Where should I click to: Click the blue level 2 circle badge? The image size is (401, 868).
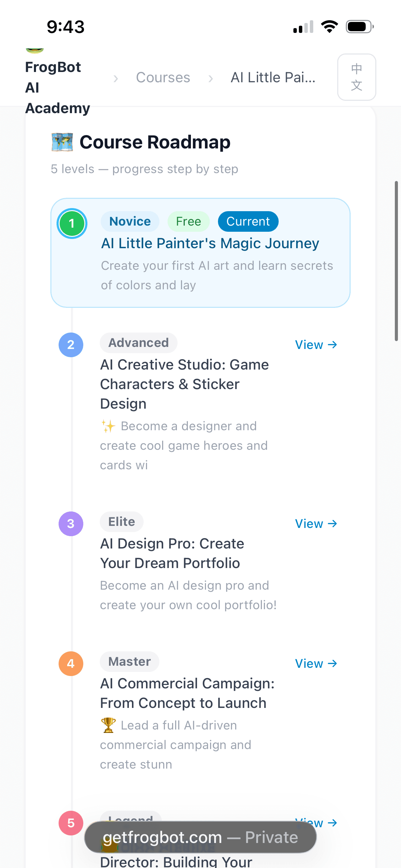71,345
